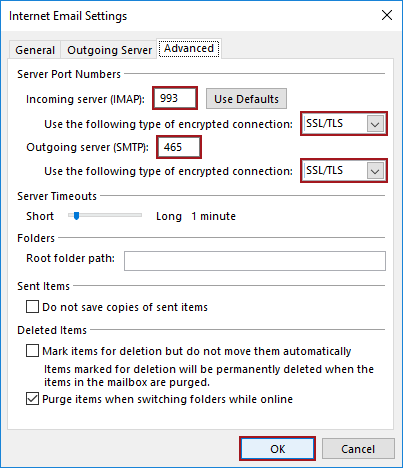The image size is (403, 468).
Task: Uncheck Purge items when switching folders
Action: [32, 399]
